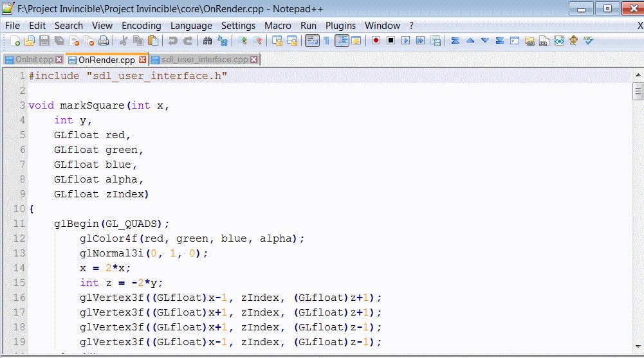644x358 pixels.
Task: Toggle Show all characters pilcrow icon
Action: tap(327, 40)
